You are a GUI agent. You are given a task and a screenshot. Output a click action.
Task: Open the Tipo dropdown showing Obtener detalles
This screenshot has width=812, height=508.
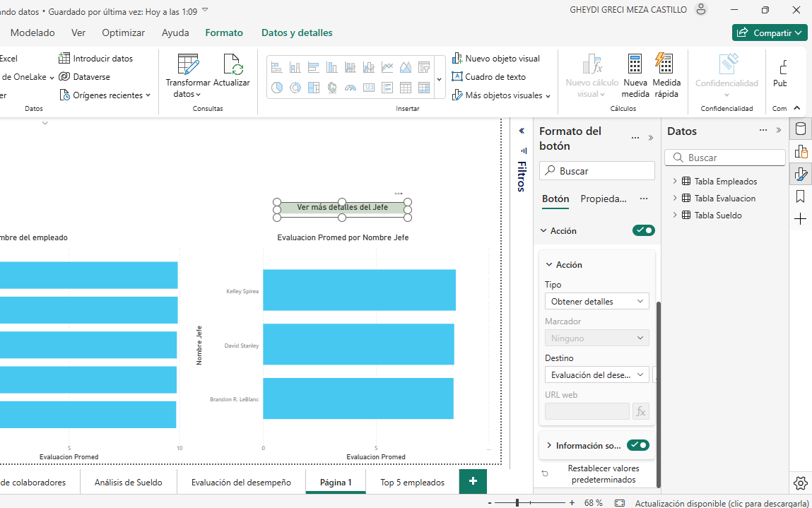(x=596, y=302)
